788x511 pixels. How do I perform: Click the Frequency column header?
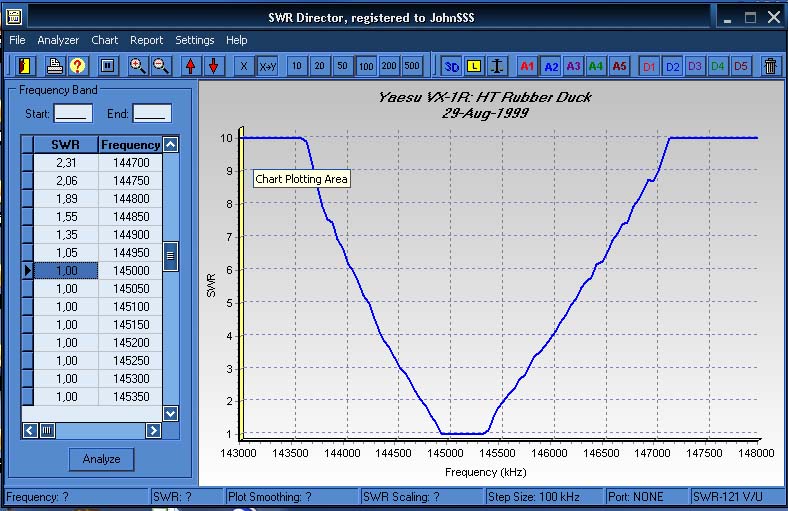(130, 145)
